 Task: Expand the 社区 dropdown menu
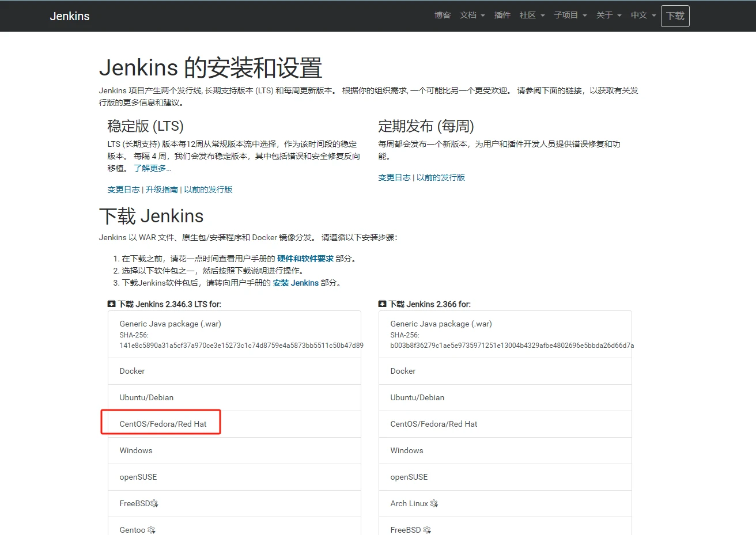click(x=532, y=16)
